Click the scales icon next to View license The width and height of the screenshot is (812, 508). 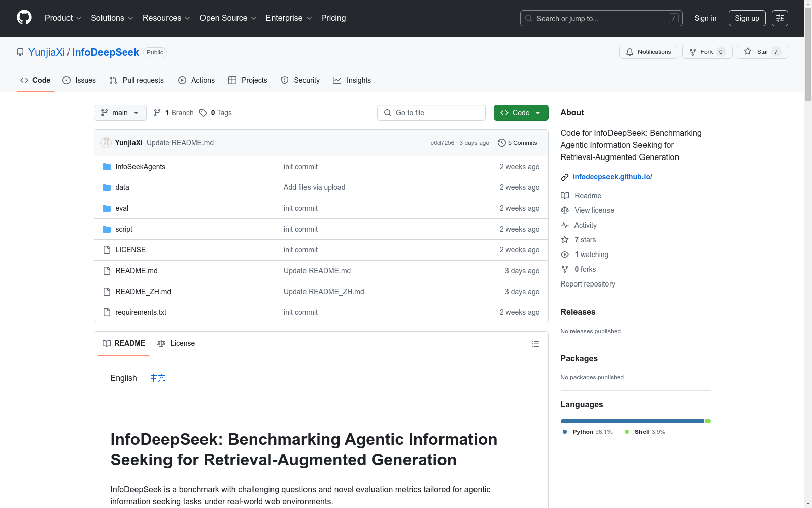pos(565,210)
